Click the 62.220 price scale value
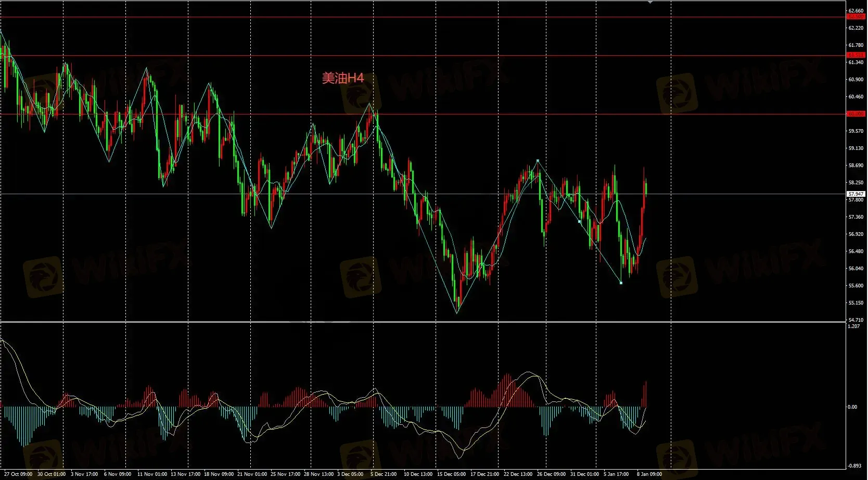Viewport: 868px width, 480px height. (x=856, y=28)
